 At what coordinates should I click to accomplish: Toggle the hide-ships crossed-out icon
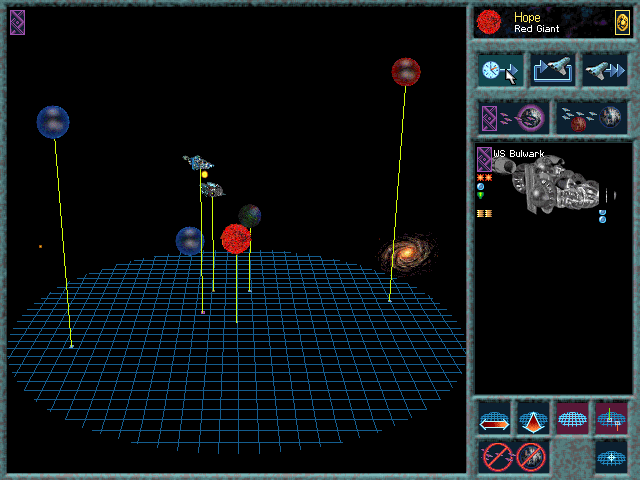pos(498,457)
